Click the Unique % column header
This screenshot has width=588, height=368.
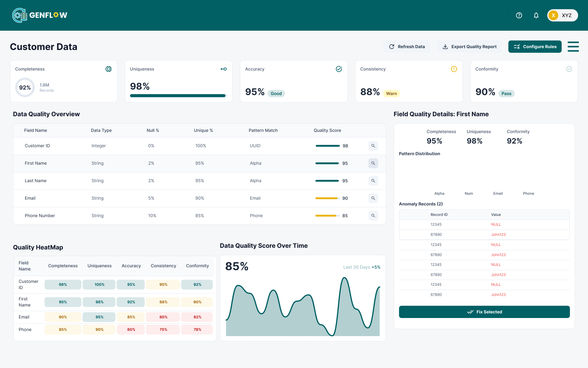click(x=203, y=130)
